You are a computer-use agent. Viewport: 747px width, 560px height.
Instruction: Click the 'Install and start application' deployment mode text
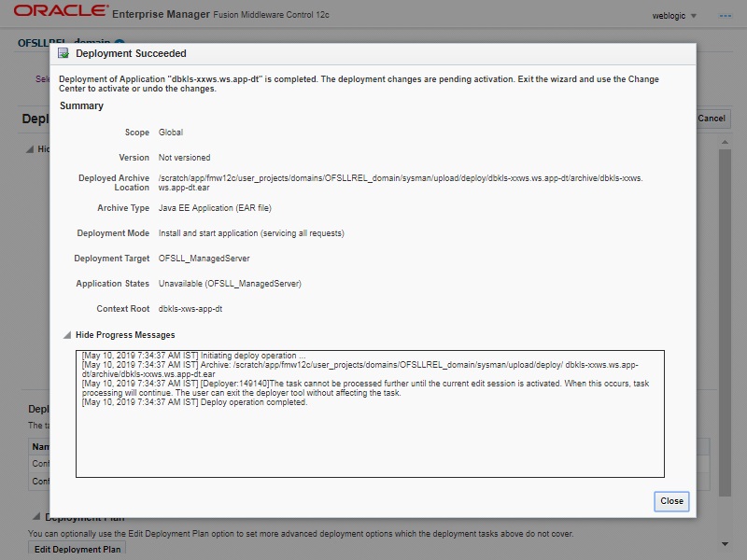coord(251,233)
